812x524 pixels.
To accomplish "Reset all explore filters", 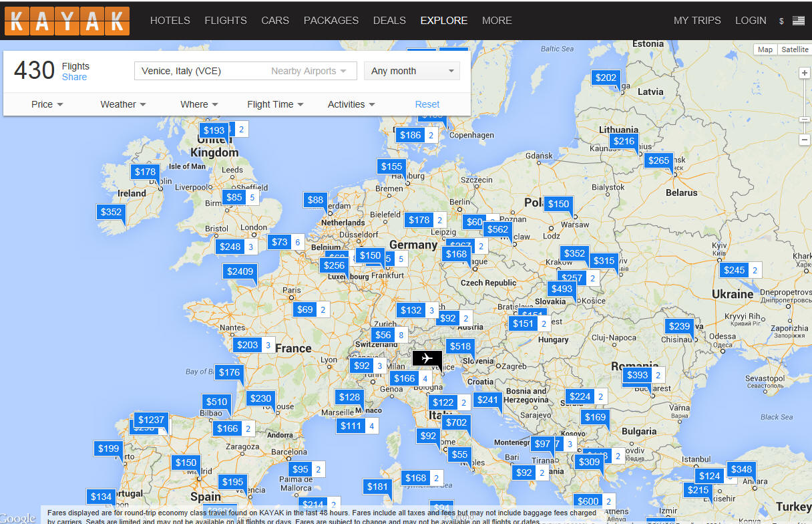I will 427,104.
